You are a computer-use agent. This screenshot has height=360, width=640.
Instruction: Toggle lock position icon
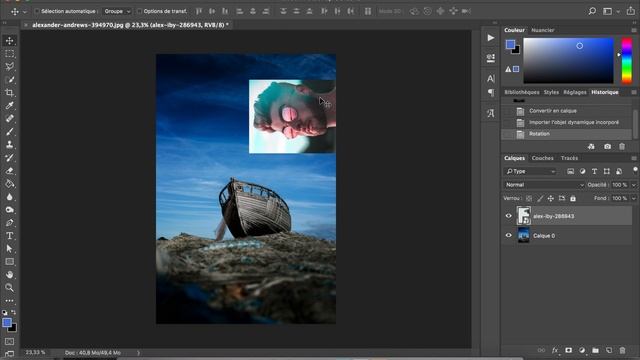pos(551,198)
